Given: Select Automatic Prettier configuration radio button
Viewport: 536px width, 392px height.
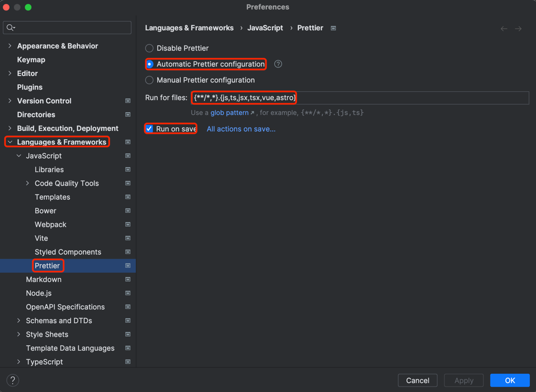Looking at the screenshot, I should (x=150, y=64).
